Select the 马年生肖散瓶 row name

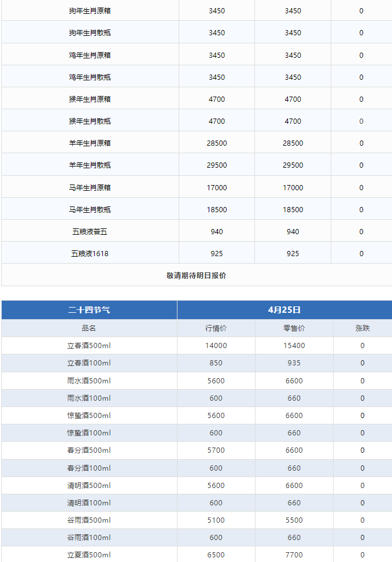click(90, 210)
